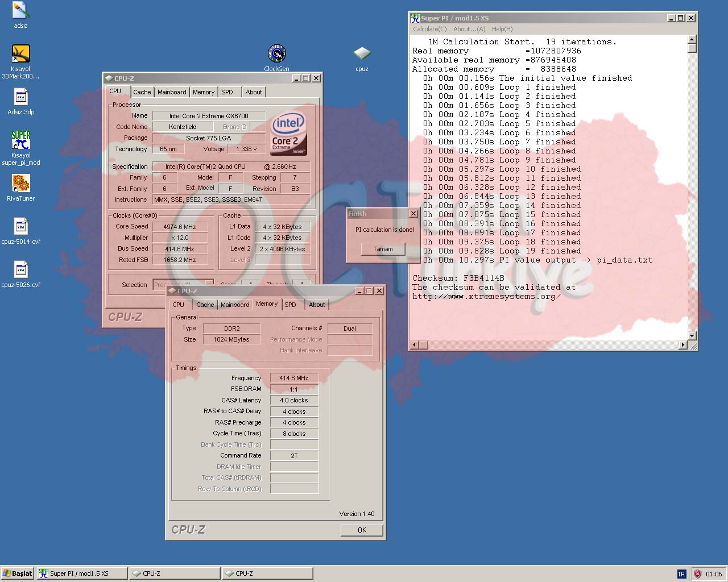
Task: Click the memory Size value 1024 MBytes
Action: (231, 339)
